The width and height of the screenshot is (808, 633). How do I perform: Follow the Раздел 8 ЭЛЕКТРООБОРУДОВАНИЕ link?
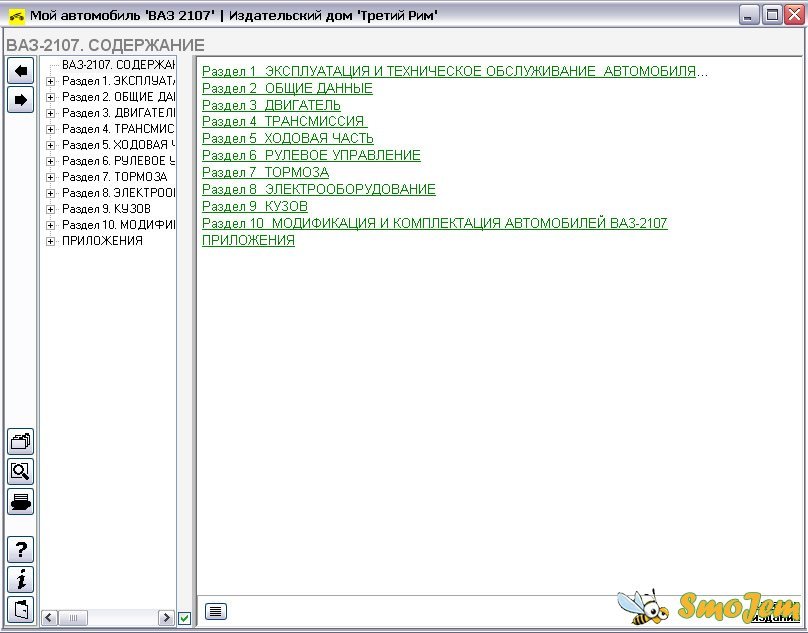coord(319,189)
